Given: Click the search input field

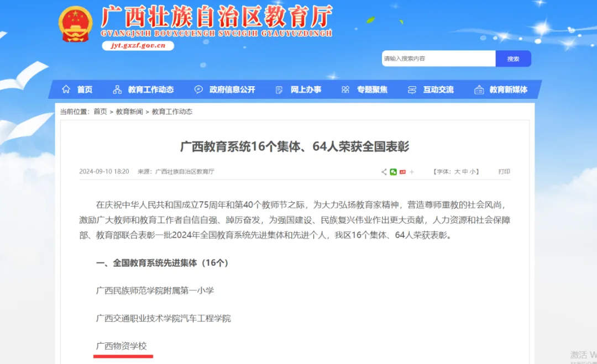Looking at the screenshot, I should pos(438,59).
